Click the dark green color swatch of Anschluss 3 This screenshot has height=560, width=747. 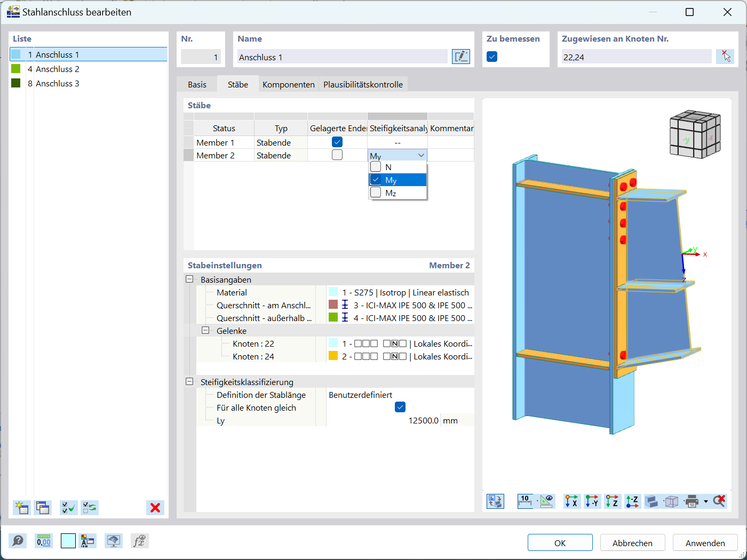[x=16, y=83]
